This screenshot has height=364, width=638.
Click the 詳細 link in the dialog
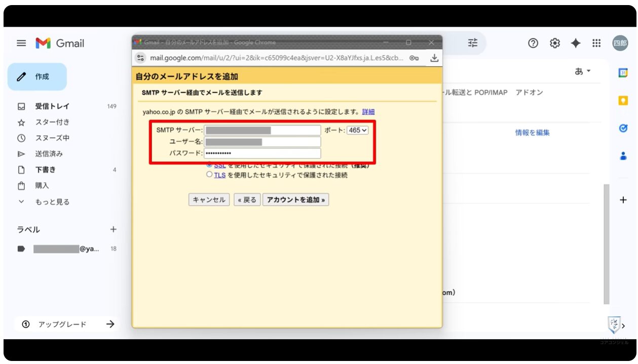[x=368, y=112]
